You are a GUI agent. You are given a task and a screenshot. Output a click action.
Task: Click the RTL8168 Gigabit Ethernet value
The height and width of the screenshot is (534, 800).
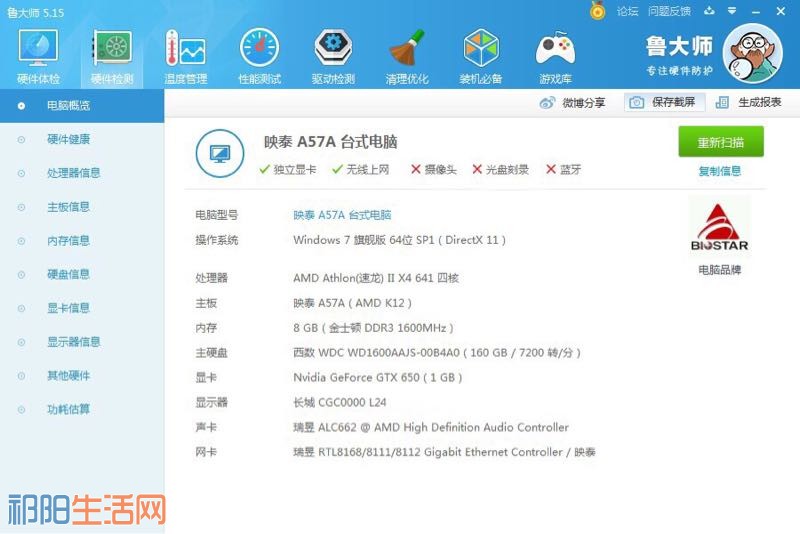[x=444, y=452]
